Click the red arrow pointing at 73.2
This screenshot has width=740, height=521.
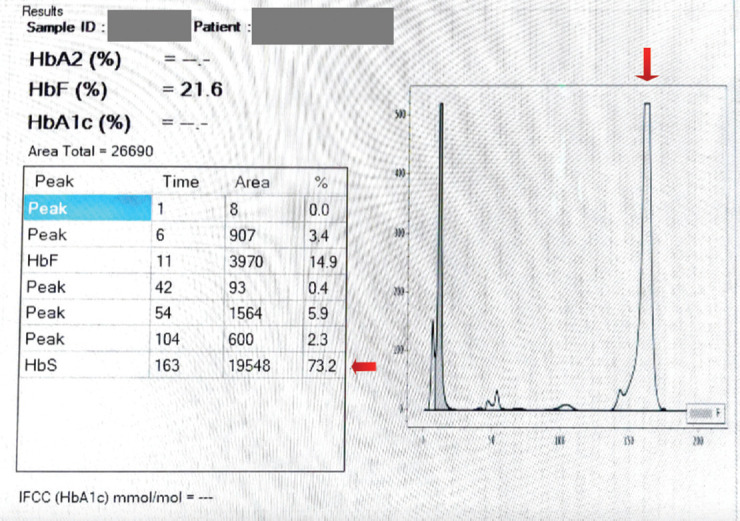click(365, 367)
